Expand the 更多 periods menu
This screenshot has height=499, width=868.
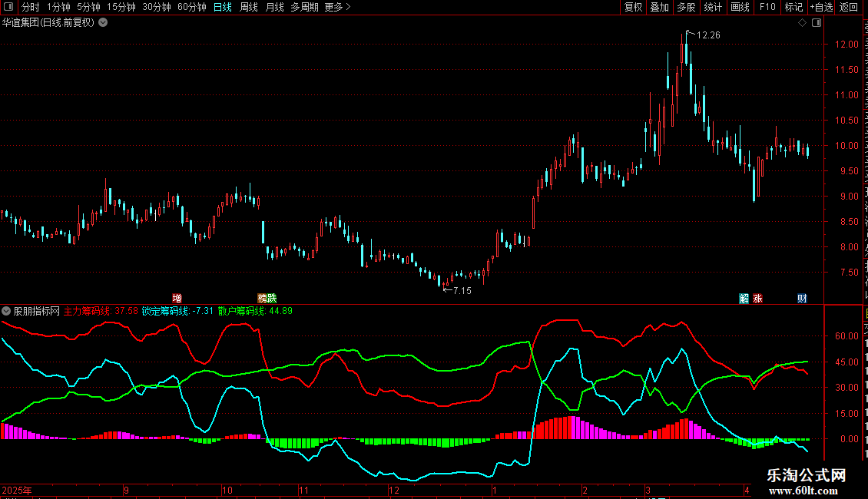(337, 7)
